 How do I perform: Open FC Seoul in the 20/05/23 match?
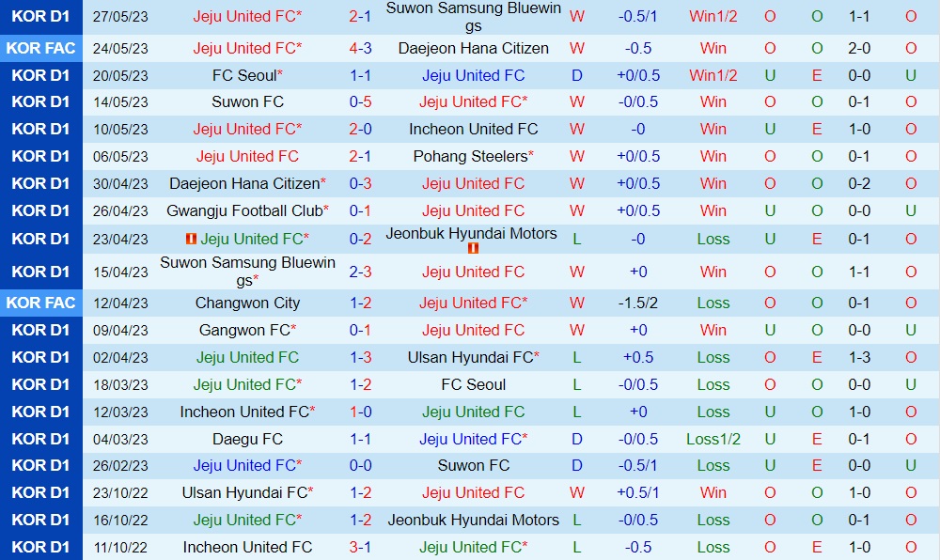click(x=245, y=75)
